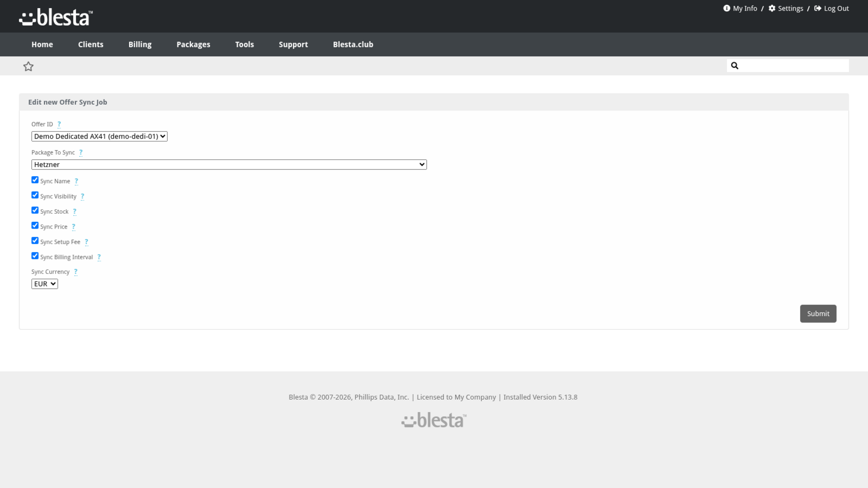Show the Sync Visibility help tooltip

82,197
